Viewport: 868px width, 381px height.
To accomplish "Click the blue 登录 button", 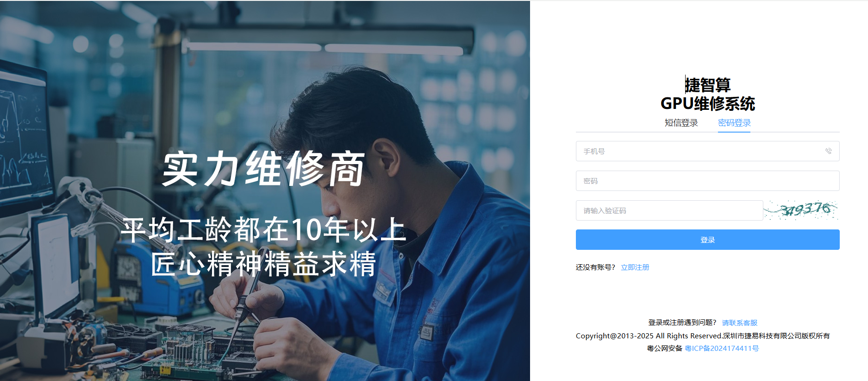I will [707, 240].
